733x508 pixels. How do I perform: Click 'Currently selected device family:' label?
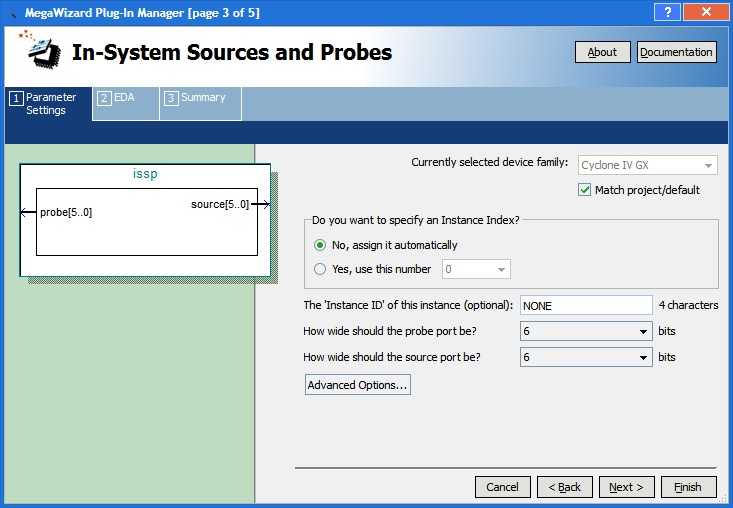tap(489, 162)
